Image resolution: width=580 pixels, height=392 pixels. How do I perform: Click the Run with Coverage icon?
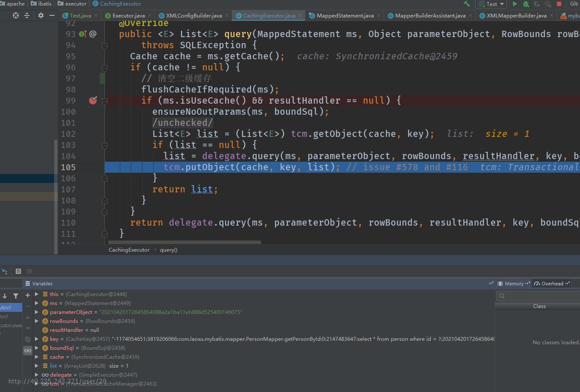coord(537,4)
